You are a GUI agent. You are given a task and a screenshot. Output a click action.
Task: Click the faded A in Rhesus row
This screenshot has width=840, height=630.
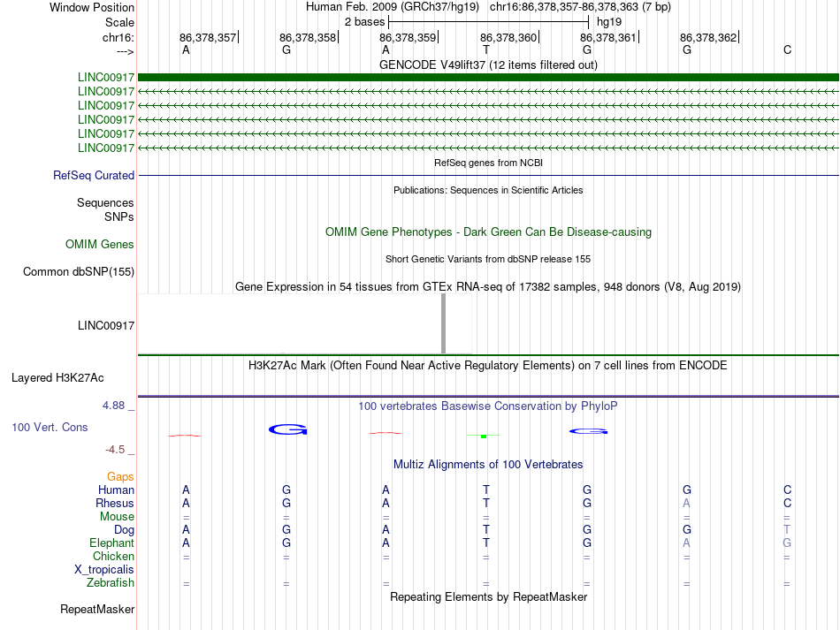[x=687, y=503]
